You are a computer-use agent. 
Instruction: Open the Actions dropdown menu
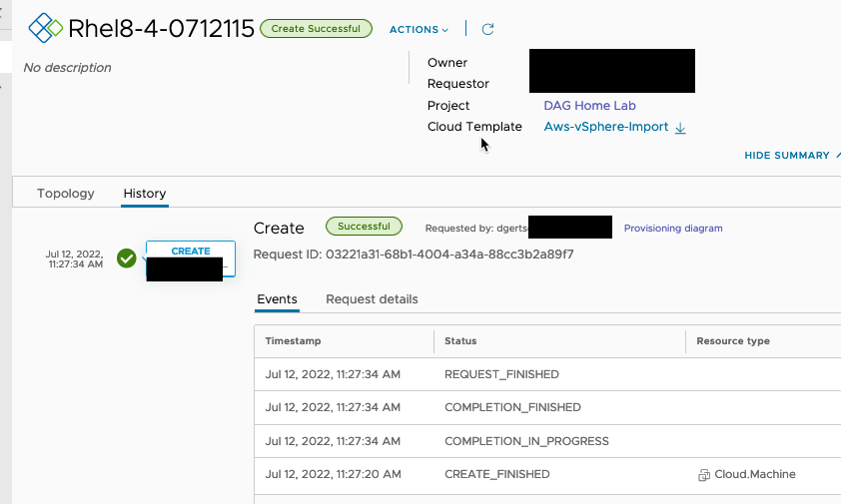tap(419, 30)
